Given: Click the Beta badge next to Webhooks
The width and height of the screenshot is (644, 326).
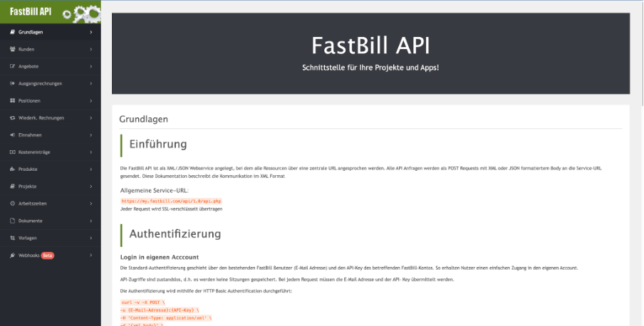Looking at the screenshot, I should pos(48,256).
